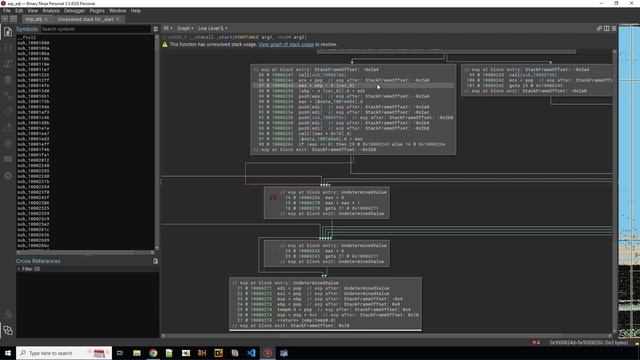The width and height of the screenshot is (640, 360).
Task: Open Visual Studio Code from taskbar
Action: click(x=251, y=353)
